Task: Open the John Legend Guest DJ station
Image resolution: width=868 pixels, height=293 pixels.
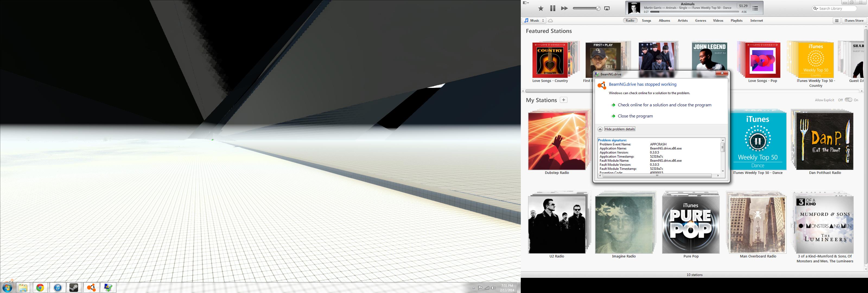Action: click(x=709, y=56)
